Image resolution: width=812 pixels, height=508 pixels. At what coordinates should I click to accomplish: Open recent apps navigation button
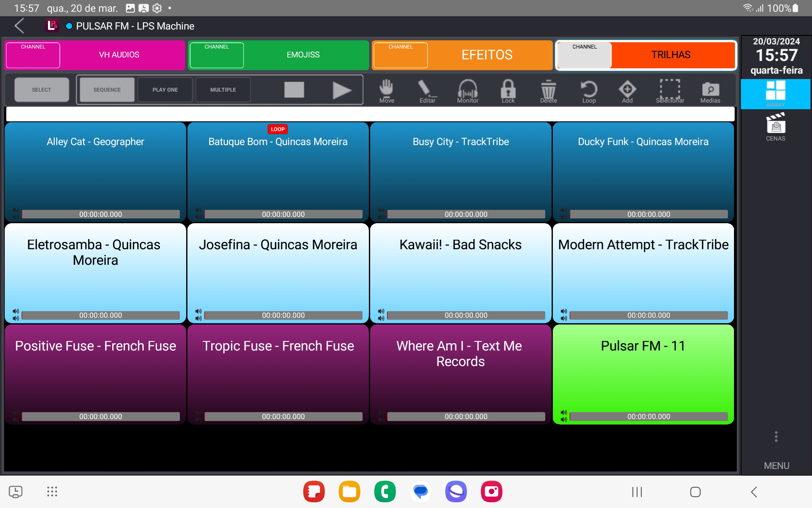[x=637, y=492]
